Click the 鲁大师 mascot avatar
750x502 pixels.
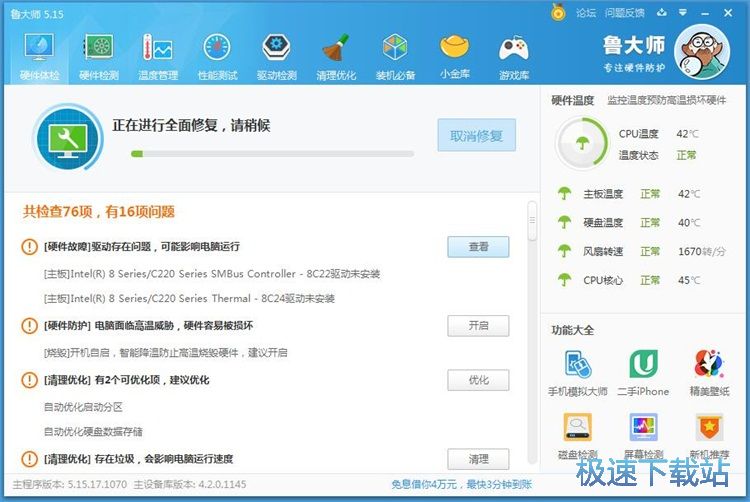coord(702,52)
